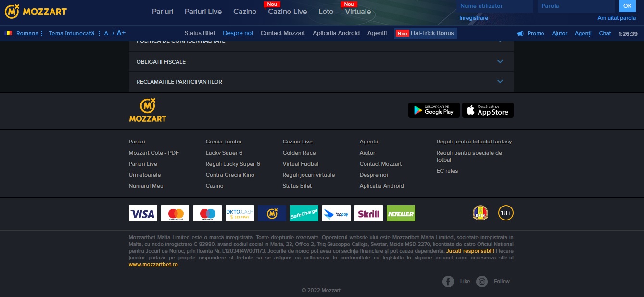Open Reguli pentru fotbalul fantasy link
Viewport: 644px width, 297px height.
pos(474,142)
